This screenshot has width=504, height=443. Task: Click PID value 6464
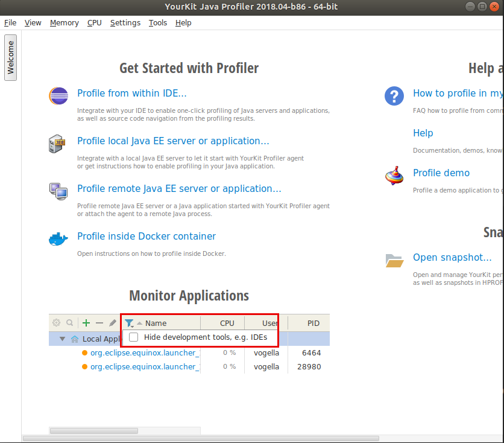tap(312, 353)
